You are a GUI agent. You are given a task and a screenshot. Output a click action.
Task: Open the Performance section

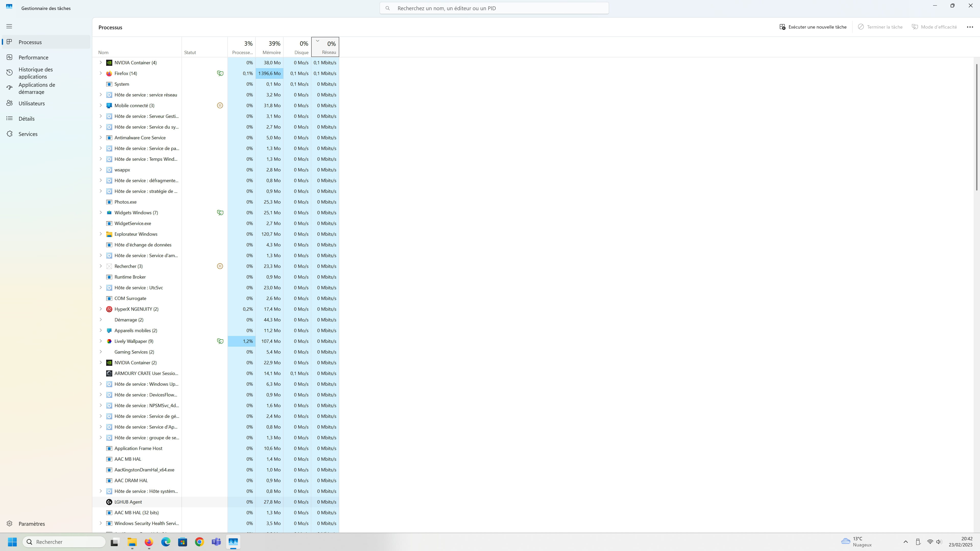tap(46, 57)
